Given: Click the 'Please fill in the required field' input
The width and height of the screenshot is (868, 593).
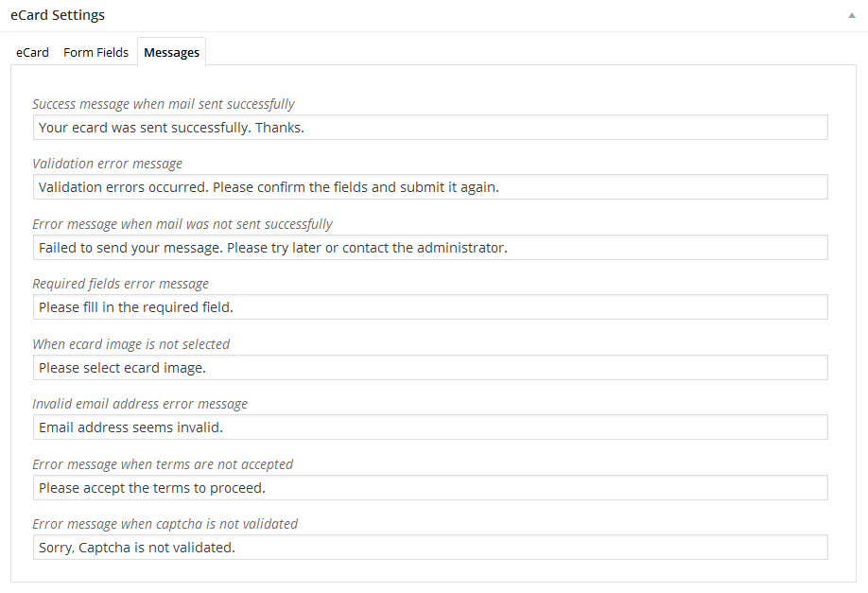Looking at the screenshot, I should click(x=430, y=307).
